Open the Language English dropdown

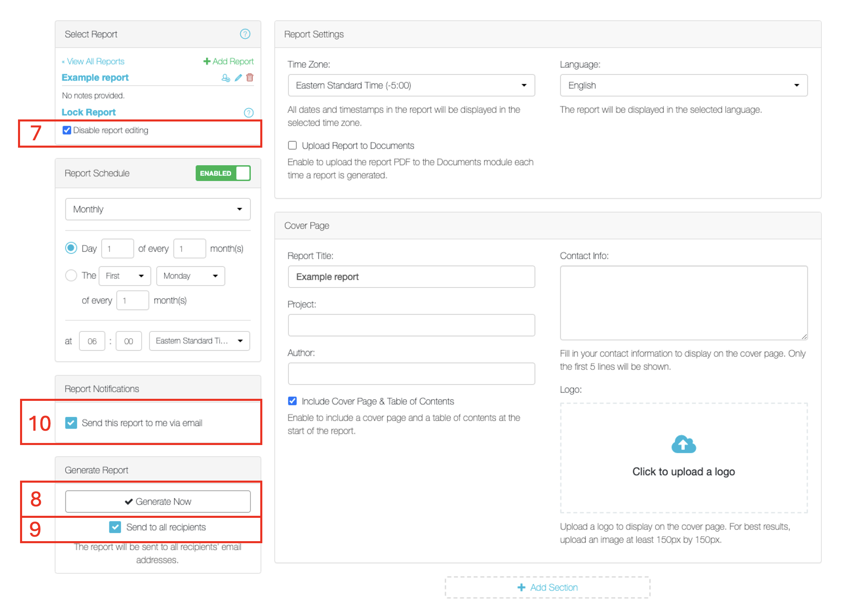pyautogui.click(x=683, y=85)
